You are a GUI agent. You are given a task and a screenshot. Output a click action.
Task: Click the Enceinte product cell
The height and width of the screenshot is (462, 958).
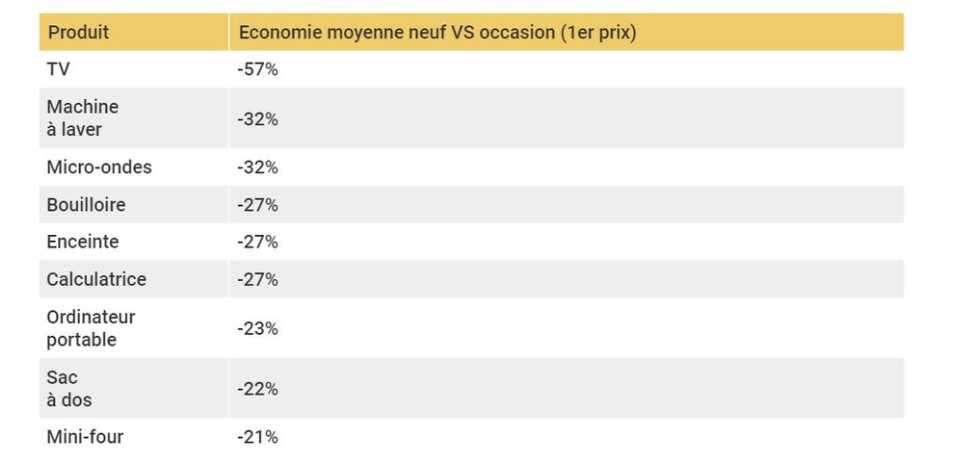click(82, 242)
